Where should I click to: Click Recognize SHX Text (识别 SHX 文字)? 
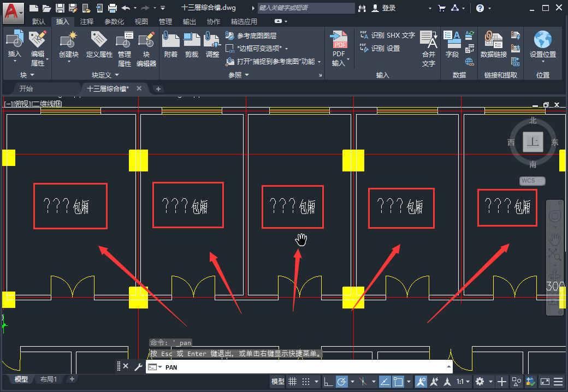(387, 35)
